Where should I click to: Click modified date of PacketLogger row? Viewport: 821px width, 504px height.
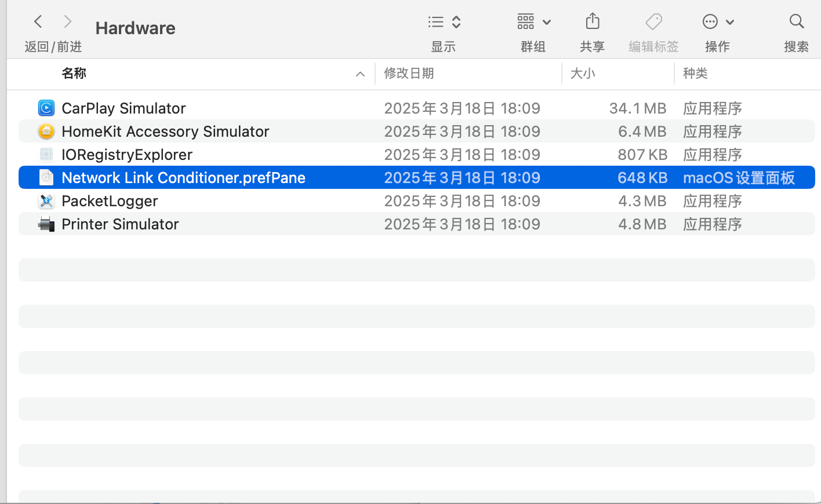pos(462,201)
